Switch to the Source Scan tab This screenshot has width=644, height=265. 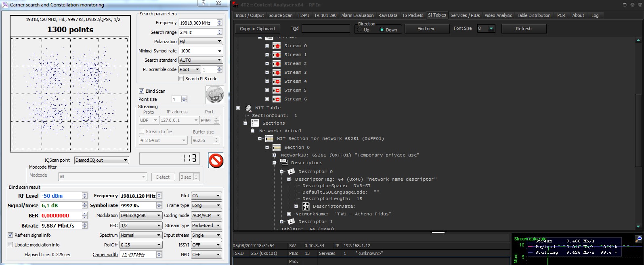point(280,15)
